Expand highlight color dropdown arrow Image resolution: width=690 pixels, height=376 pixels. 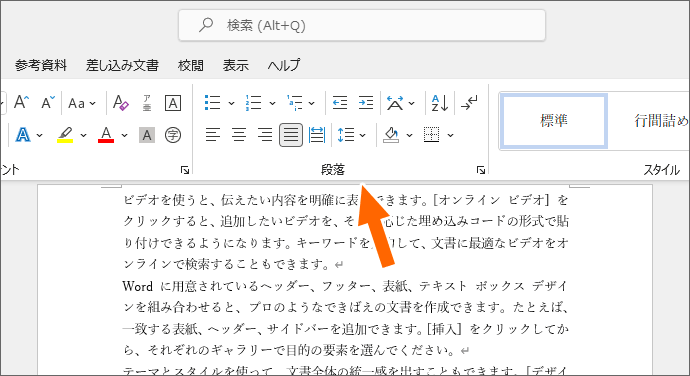83,135
